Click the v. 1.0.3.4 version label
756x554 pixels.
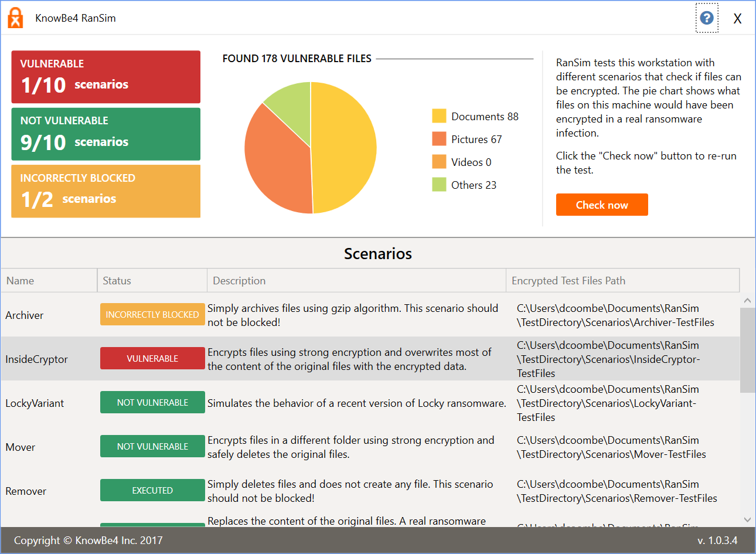pyautogui.click(x=717, y=541)
